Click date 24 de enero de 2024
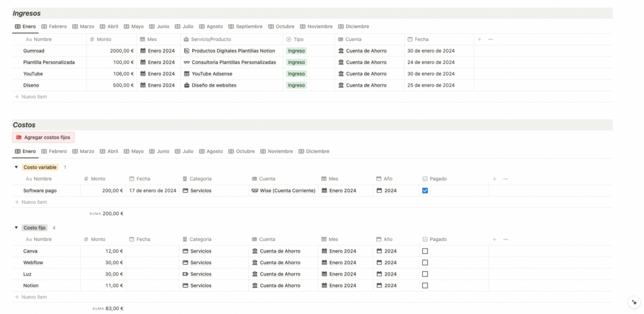Image resolution: width=644 pixels, height=314 pixels. coord(431,62)
